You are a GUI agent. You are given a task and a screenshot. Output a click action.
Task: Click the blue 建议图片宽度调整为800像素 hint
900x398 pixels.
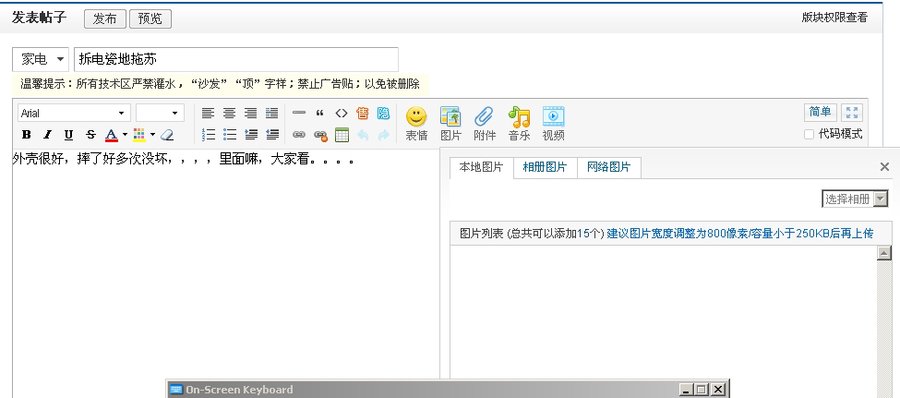point(740,234)
